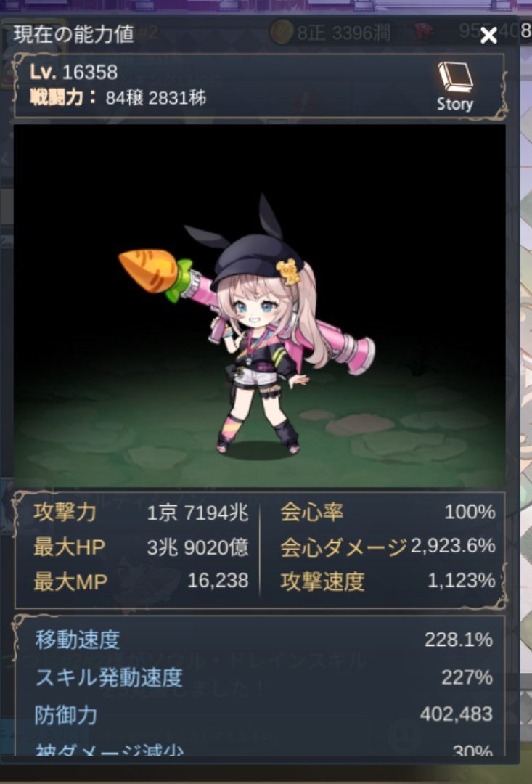Tap the 戦闘力 combat power value
532x784 pixels.
tap(156, 98)
